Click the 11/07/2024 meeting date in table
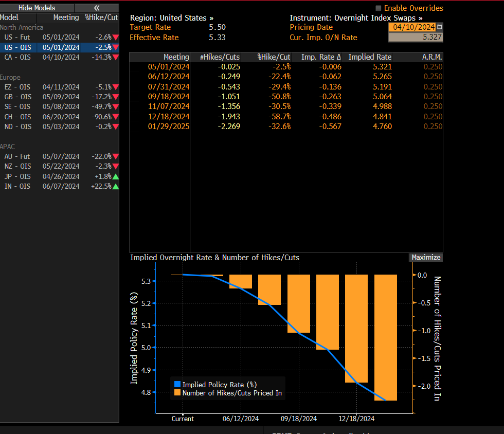Image resolution: width=504 pixels, height=434 pixels. click(169, 106)
